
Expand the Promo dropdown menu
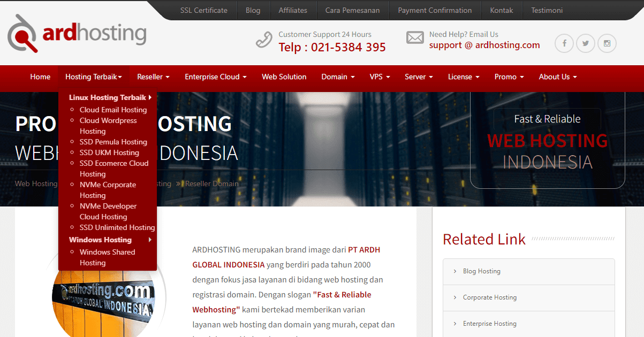click(509, 76)
